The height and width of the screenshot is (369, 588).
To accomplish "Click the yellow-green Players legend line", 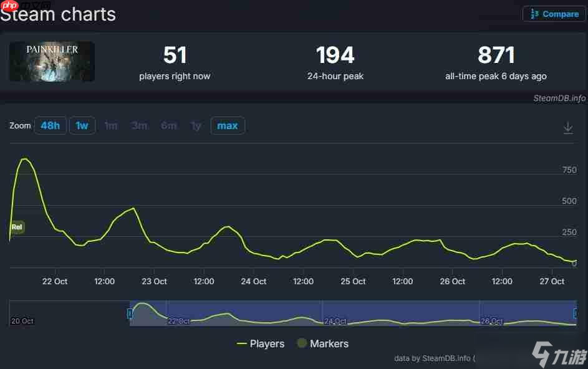I will point(241,343).
